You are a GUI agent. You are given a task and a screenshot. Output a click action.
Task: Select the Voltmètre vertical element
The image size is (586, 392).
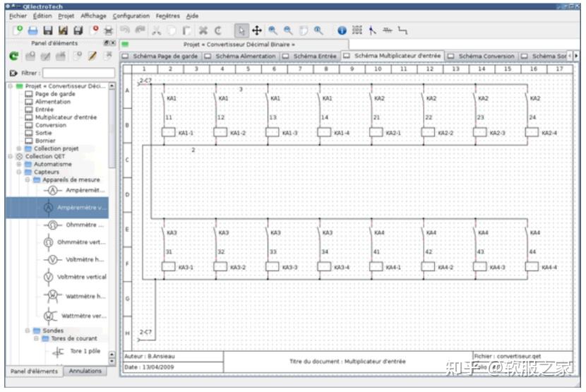coord(75,277)
